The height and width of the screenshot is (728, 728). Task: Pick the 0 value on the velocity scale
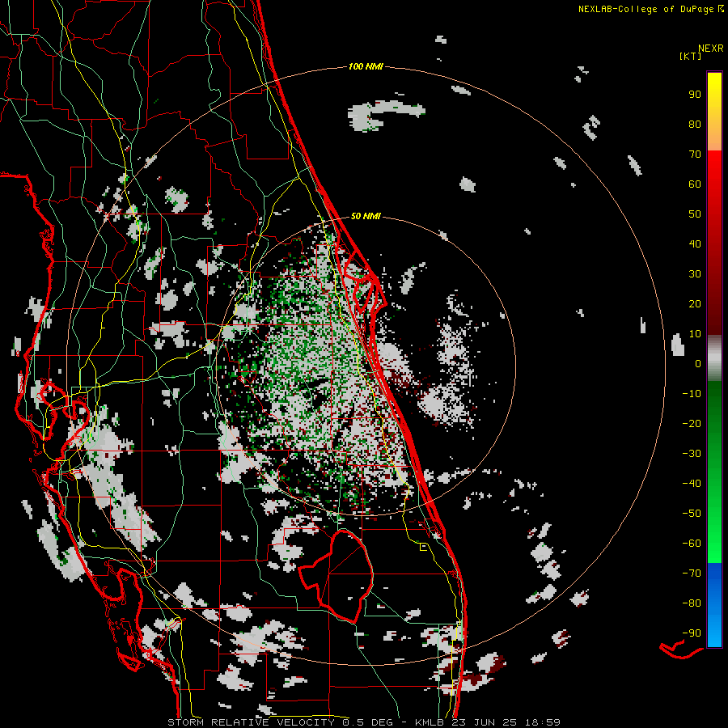pos(698,363)
